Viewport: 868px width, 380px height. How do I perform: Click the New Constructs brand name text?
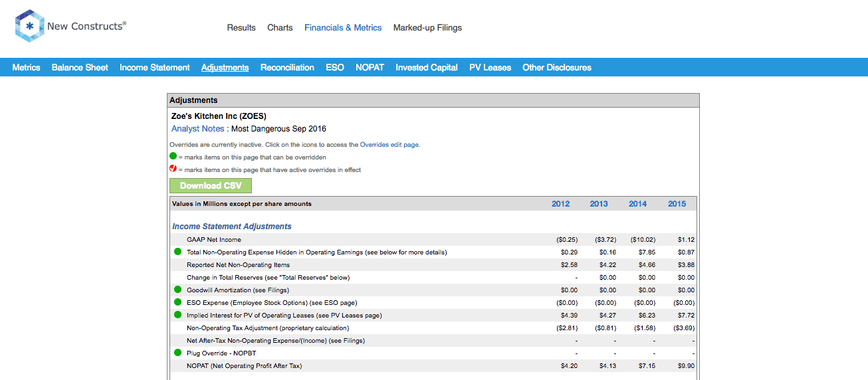pos(86,27)
